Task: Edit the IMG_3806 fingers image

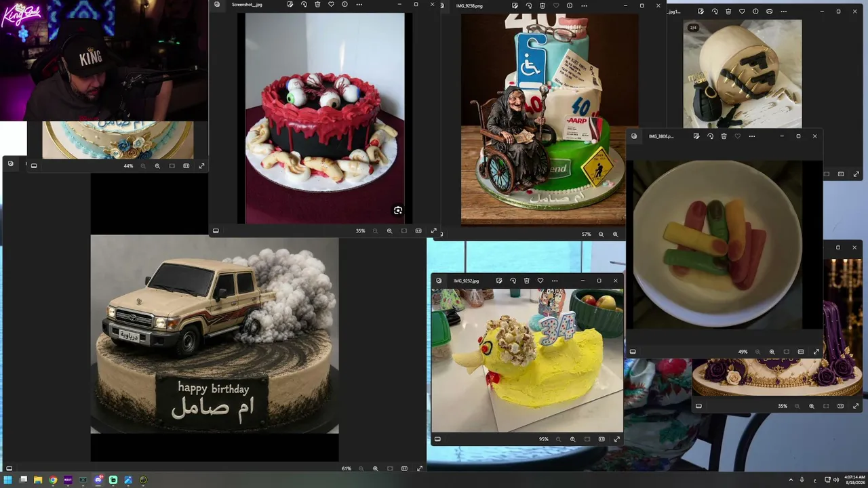Action: [x=696, y=136]
